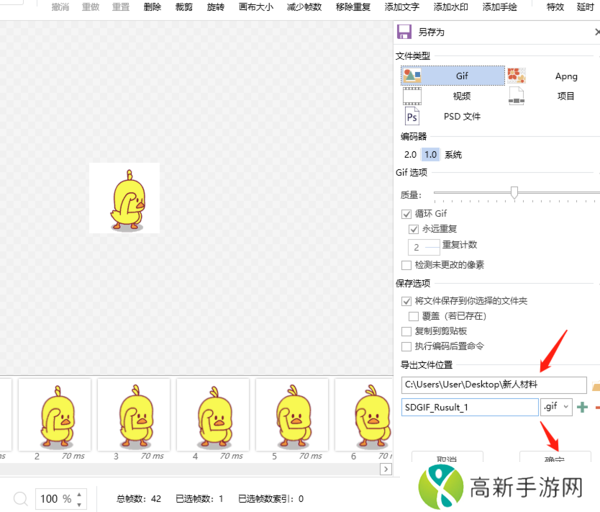The image size is (600, 512).
Task: Click the 取消 button
Action: pos(447,457)
